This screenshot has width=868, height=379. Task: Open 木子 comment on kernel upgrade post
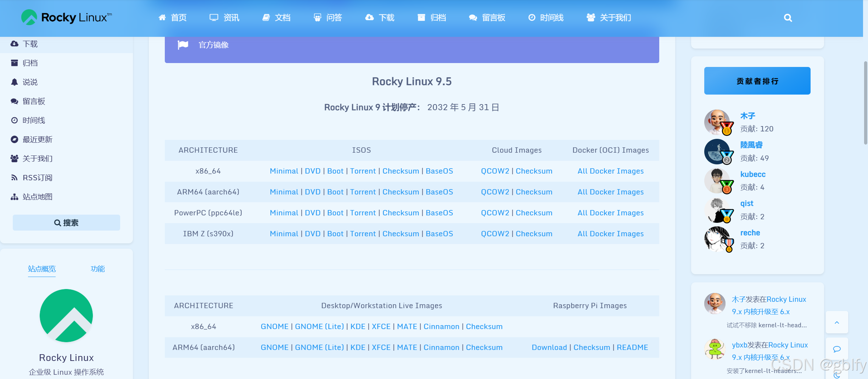pos(769,306)
